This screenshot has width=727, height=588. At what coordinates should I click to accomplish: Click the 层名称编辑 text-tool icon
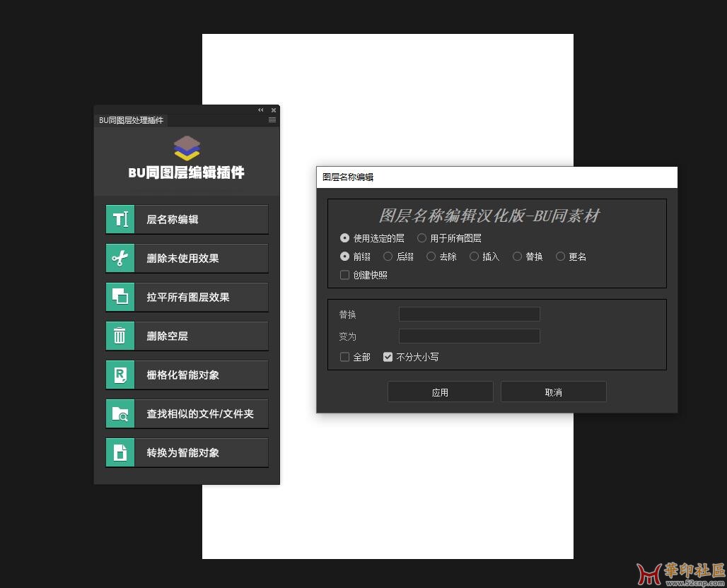pyautogui.click(x=120, y=219)
